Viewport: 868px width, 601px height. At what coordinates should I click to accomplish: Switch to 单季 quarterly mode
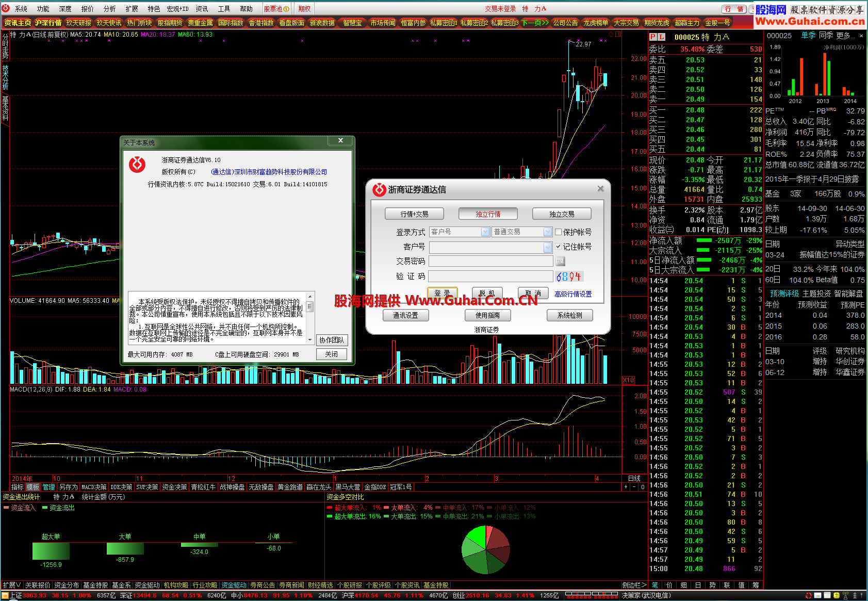808,36
